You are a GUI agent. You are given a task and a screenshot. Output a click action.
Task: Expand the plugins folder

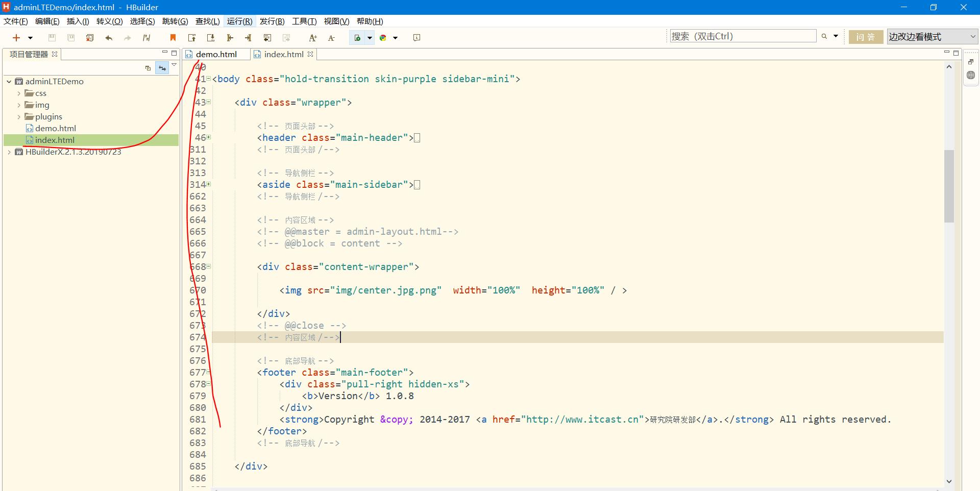pyautogui.click(x=19, y=117)
